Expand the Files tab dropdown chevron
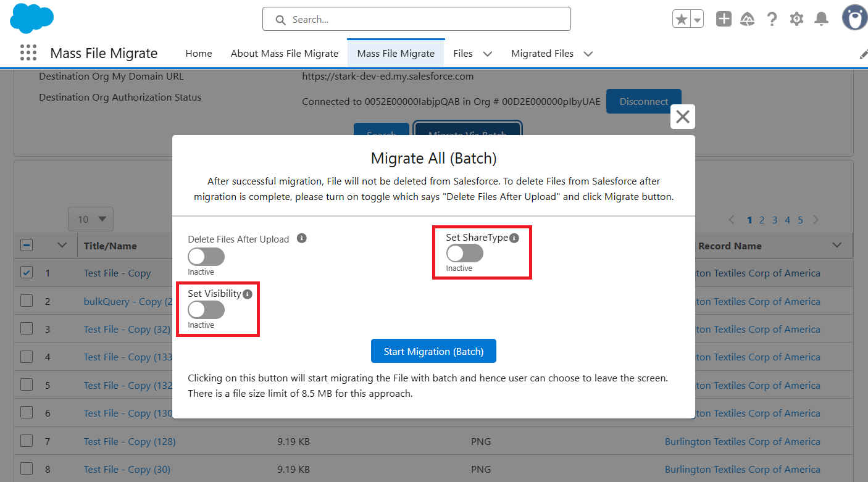 click(x=487, y=54)
